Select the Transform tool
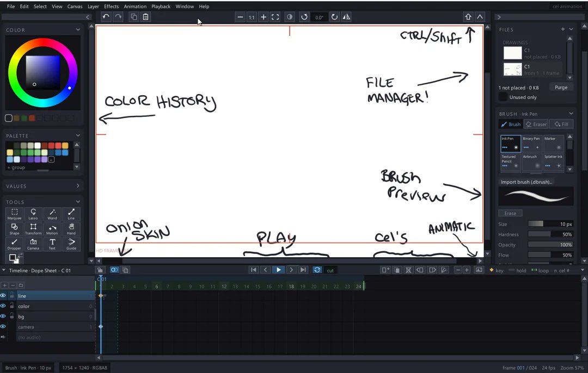 [33, 229]
